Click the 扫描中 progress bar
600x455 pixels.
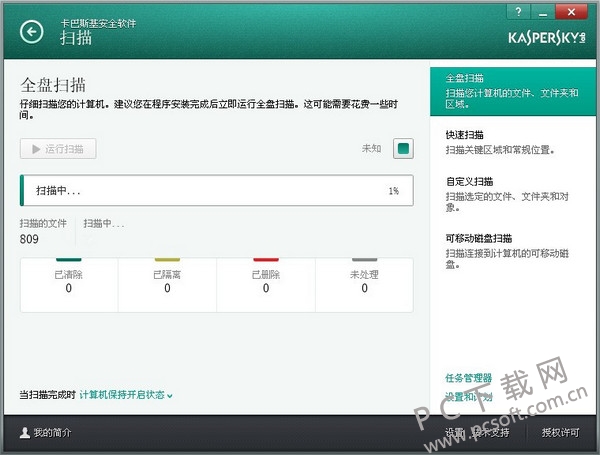(x=217, y=191)
